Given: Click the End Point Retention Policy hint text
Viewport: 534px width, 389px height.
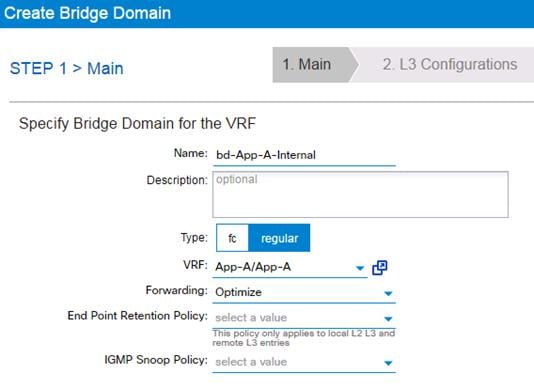Looking at the screenshot, I should 303,338.
